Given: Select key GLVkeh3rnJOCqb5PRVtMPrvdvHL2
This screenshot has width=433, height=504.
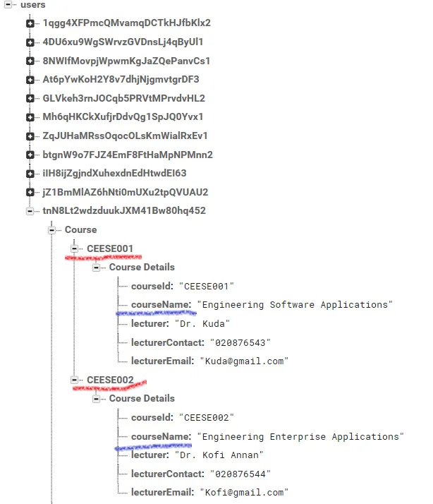Looking at the screenshot, I should pos(123,98).
